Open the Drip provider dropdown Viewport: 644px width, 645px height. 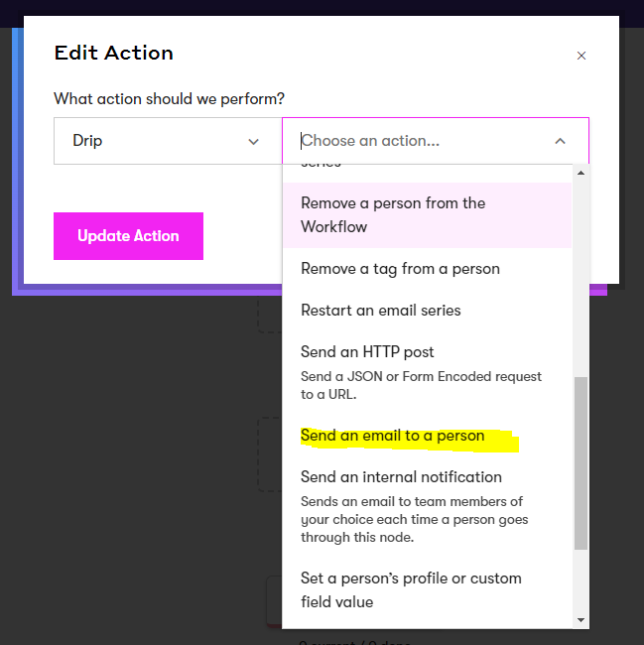pos(168,141)
